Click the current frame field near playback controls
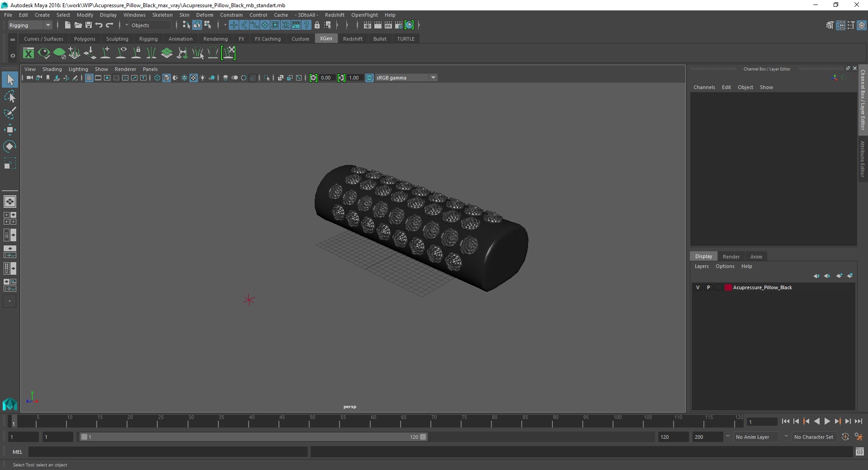 [x=762, y=422]
